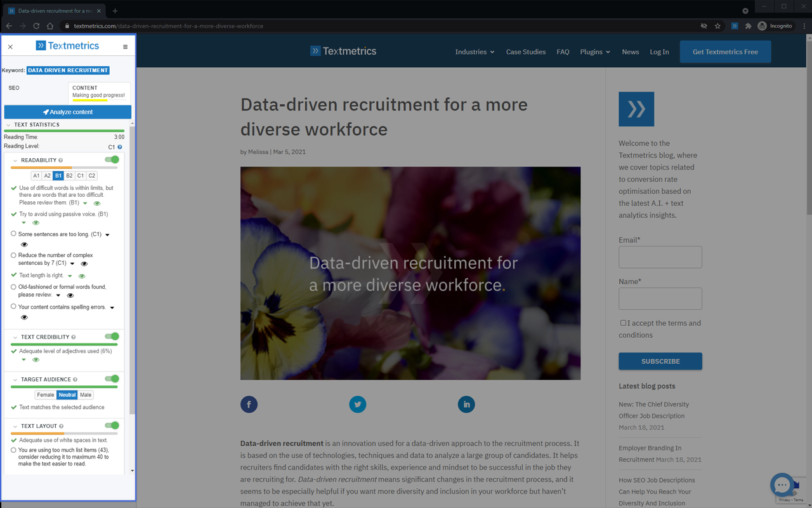Select the Content tab
This screenshot has width=812, height=508.
click(x=99, y=91)
